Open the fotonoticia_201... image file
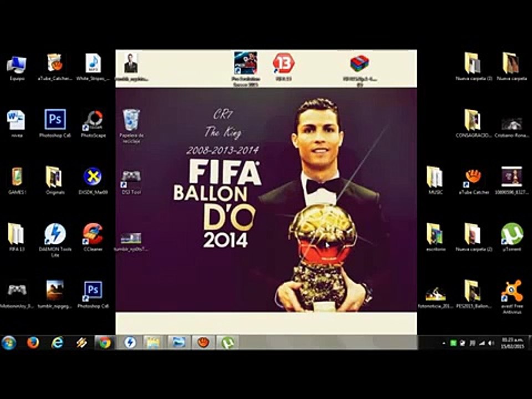The image size is (532, 399). [x=436, y=294]
